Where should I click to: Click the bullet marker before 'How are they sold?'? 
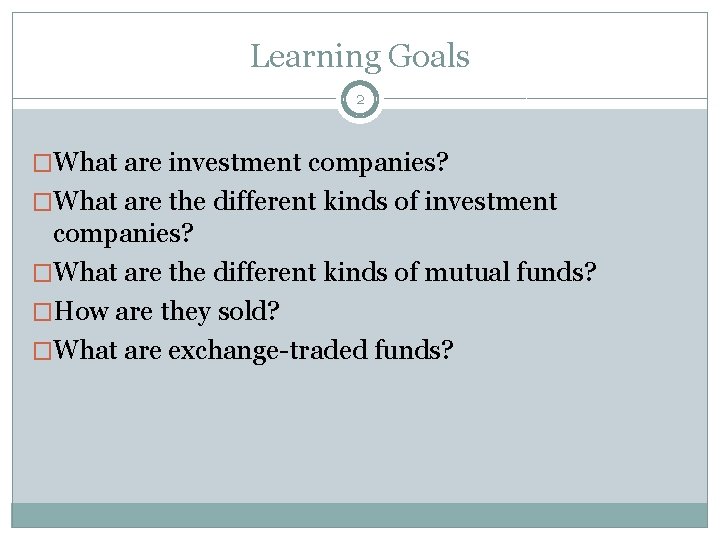(x=44, y=312)
